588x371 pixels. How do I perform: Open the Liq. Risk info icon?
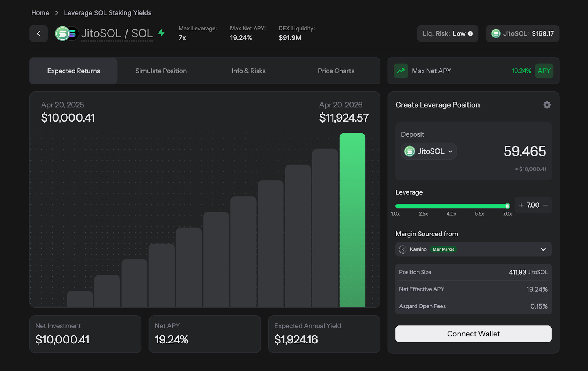470,34
